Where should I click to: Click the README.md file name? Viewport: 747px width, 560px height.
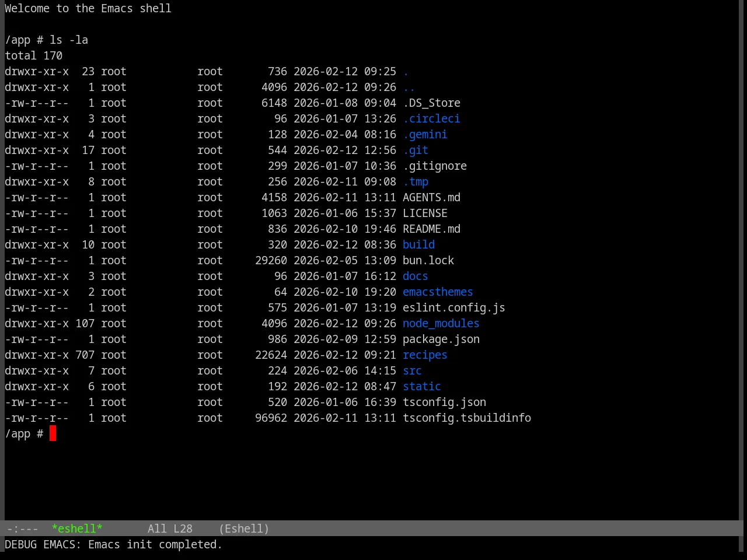point(431,229)
